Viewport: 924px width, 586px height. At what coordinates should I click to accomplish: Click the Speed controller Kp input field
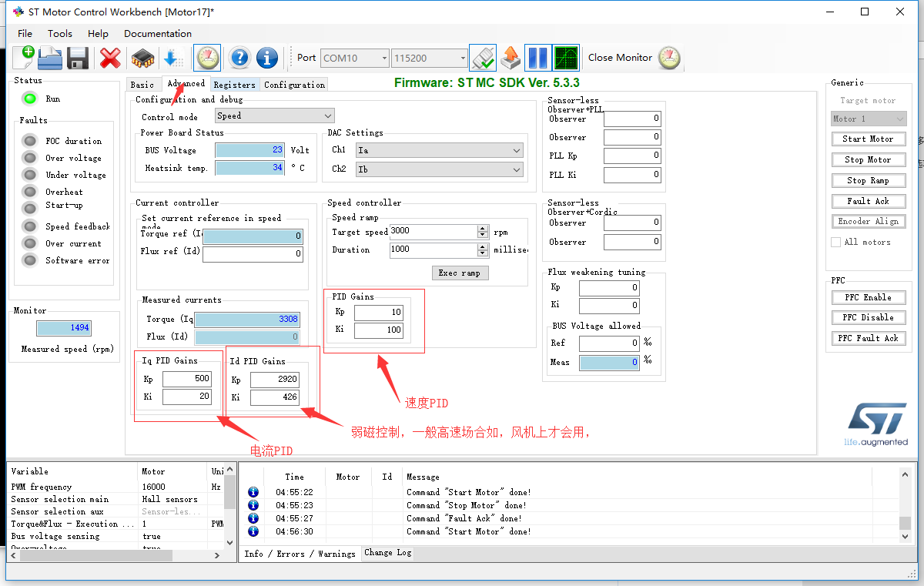point(379,313)
